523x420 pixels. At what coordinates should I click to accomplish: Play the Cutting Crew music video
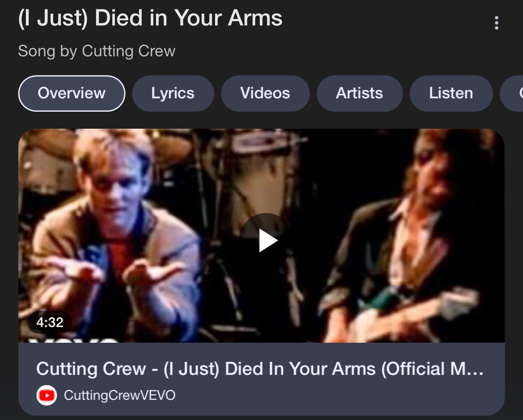(x=266, y=240)
